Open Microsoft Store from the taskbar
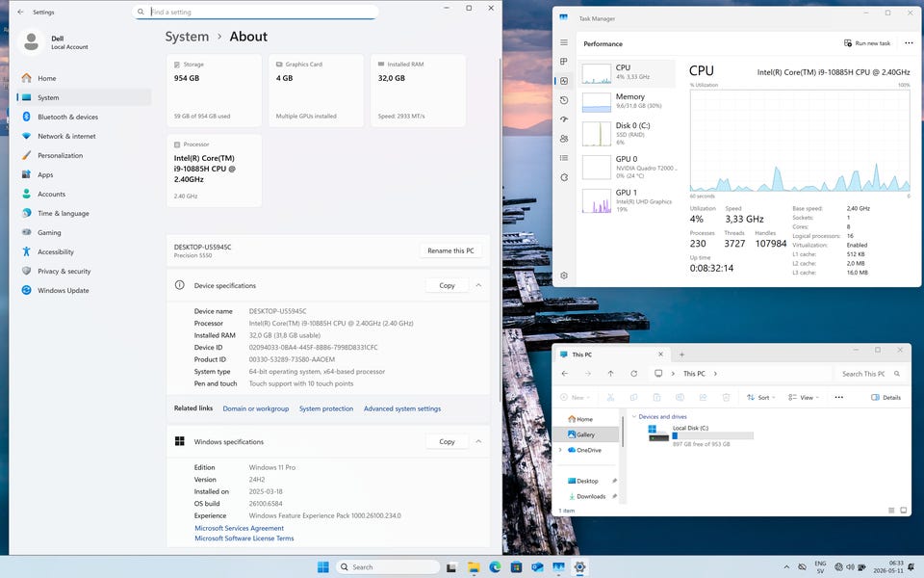Viewport: 924px width, 578px height. (x=516, y=566)
